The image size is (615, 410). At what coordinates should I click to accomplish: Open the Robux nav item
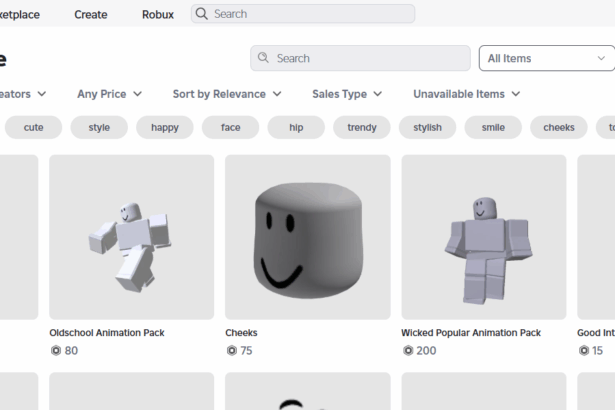[158, 15]
